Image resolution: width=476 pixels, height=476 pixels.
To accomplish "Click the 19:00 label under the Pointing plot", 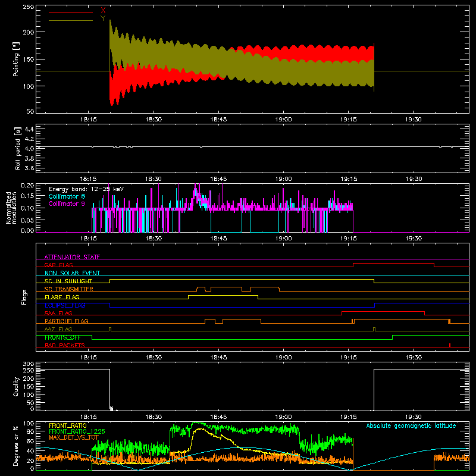I will point(283,120).
